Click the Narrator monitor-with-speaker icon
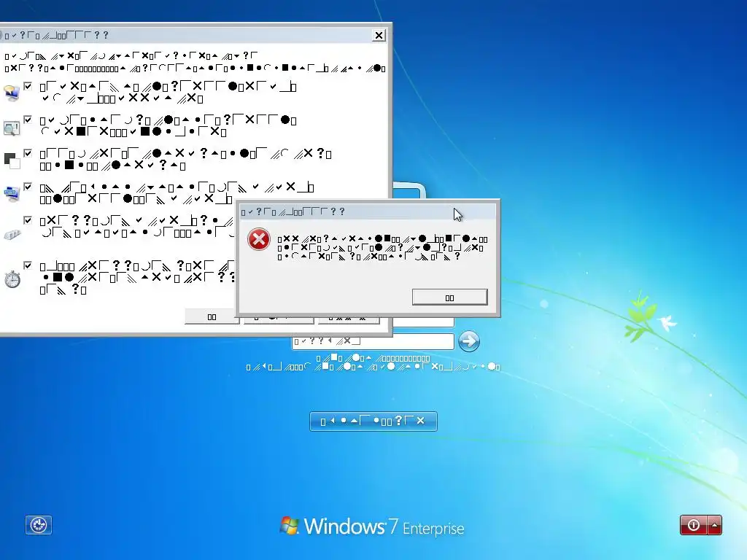The height and width of the screenshot is (560, 747). click(x=12, y=93)
